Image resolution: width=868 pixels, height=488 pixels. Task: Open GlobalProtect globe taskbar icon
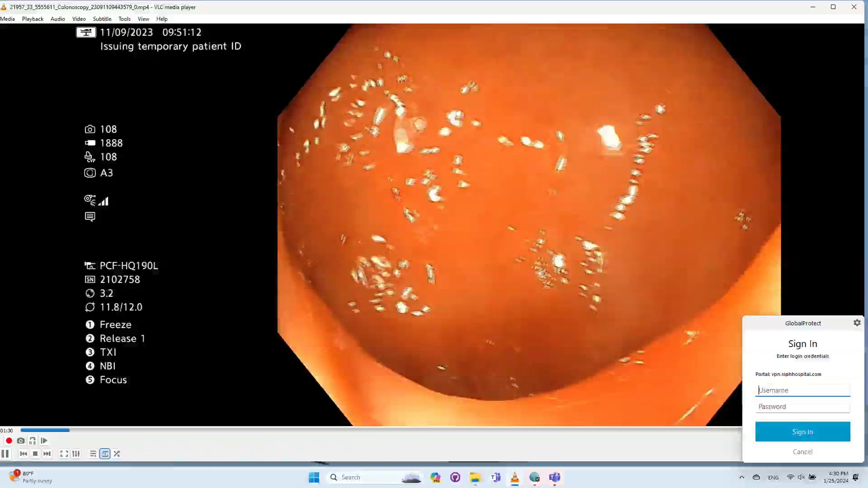coord(534,477)
